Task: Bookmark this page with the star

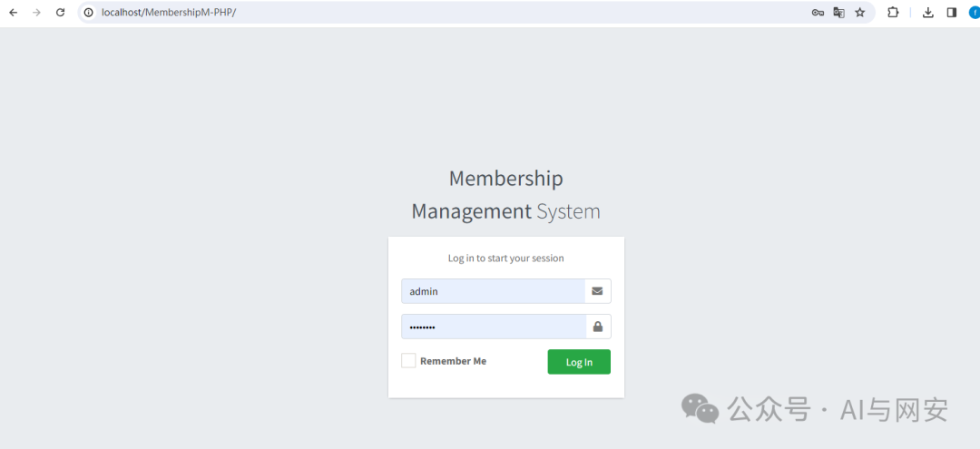Action: point(860,13)
